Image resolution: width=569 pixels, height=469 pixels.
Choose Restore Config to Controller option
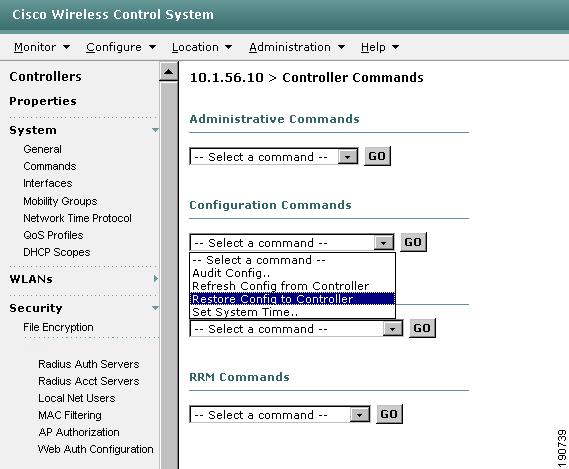click(x=292, y=299)
